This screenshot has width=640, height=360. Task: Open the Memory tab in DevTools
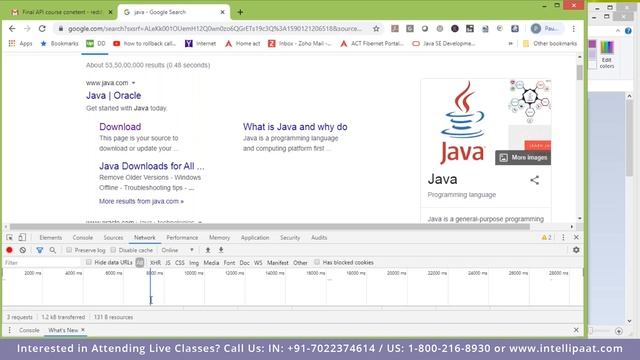219,238
